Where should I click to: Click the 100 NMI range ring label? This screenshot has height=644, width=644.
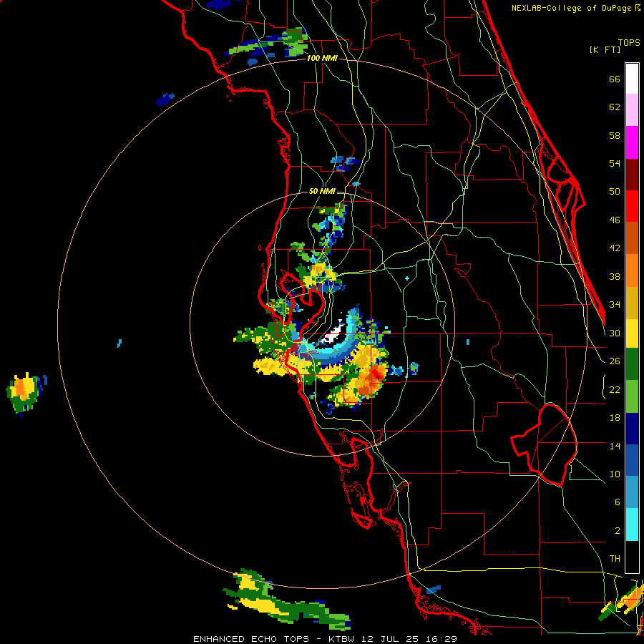pyautogui.click(x=323, y=59)
